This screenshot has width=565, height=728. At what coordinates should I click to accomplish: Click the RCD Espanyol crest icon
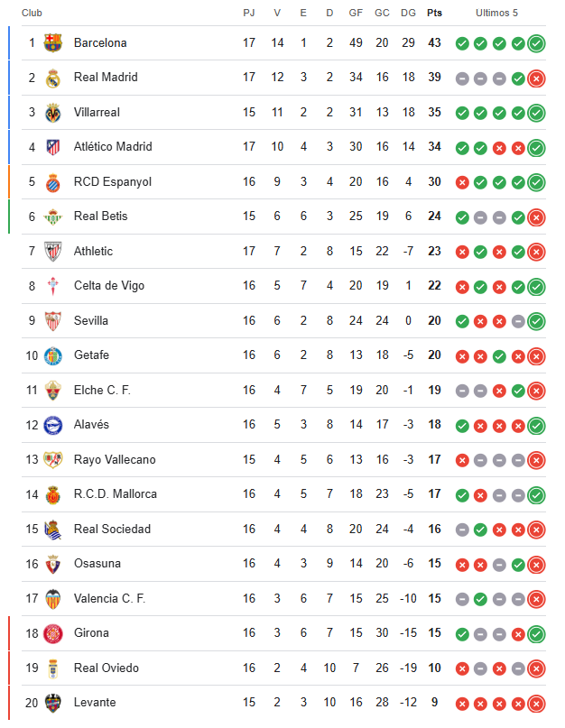coord(52,181)
